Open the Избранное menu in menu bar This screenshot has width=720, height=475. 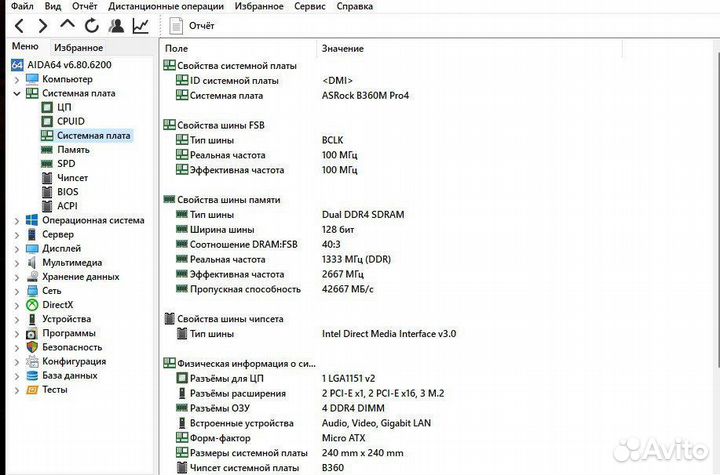(x=259, y=6)
